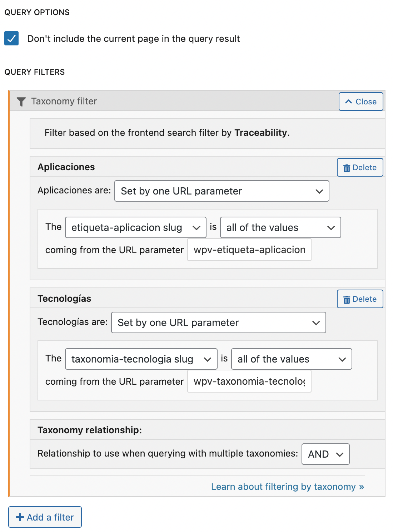Viewport: 393px width, 532px height.
Task: Open the "Aplicaciones are" dropdown
Action: 222,191
